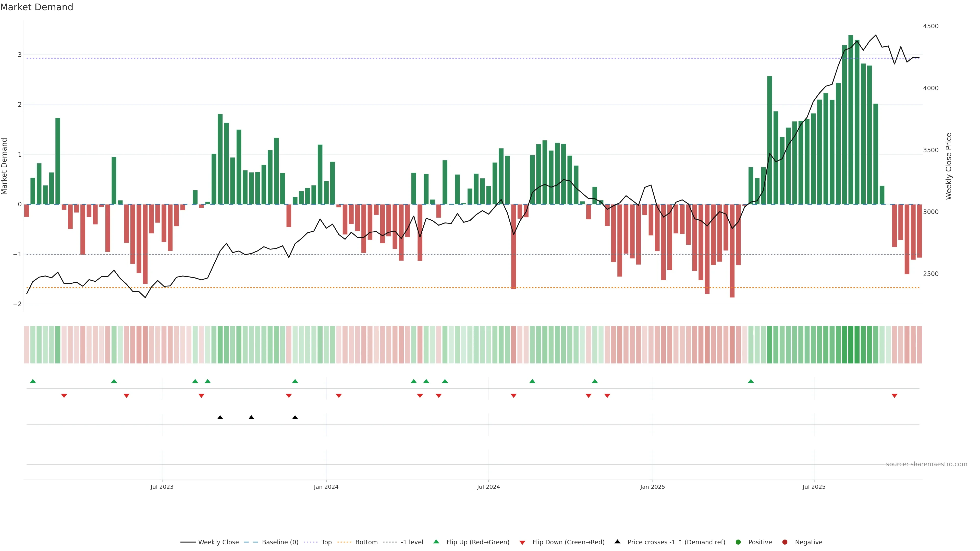The height and width of the screenshot is (551, 980).
Task: Click the source: sharemaestro.com text
Action: [x=926, y=464]
